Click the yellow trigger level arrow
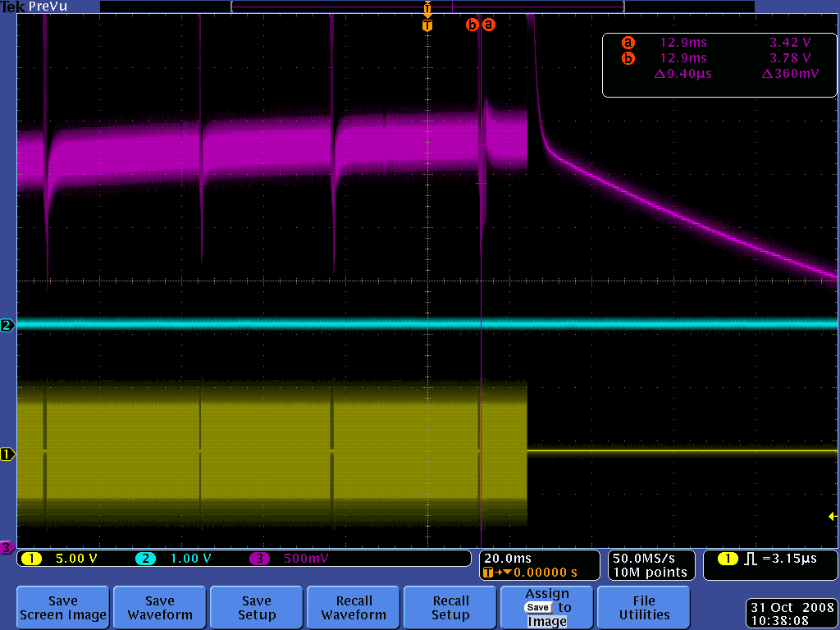 click(833, 517)
